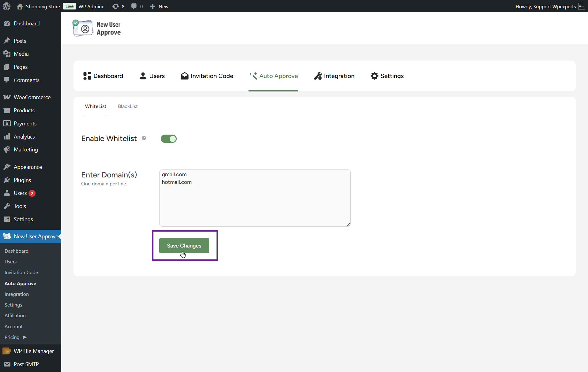Open the New content menu in admin bar

click(x=159, y=6)
